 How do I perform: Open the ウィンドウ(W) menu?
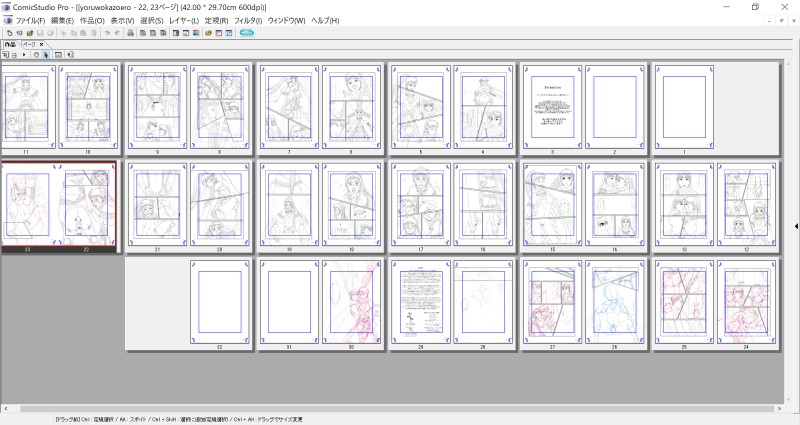tap(286, 20)
